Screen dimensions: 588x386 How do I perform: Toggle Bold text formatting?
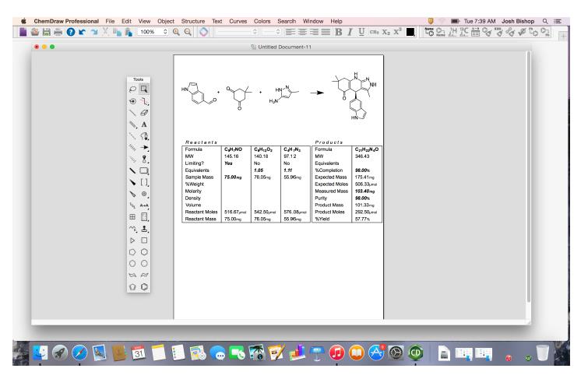(339, 32)
